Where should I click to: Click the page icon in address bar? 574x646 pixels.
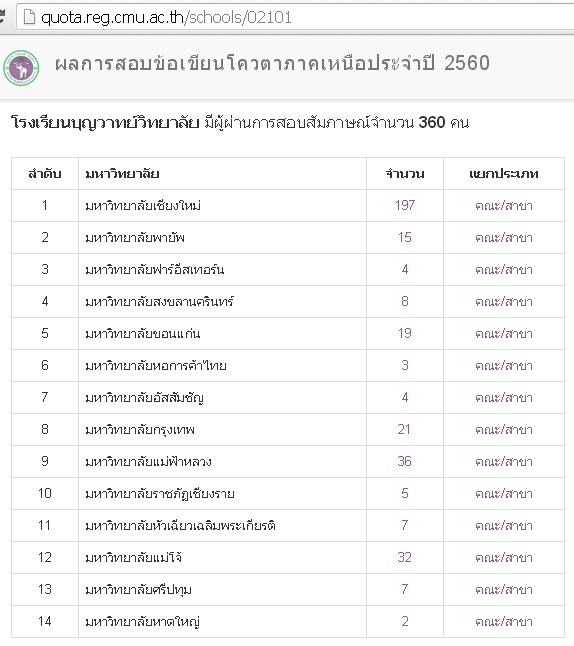(29, 17)
